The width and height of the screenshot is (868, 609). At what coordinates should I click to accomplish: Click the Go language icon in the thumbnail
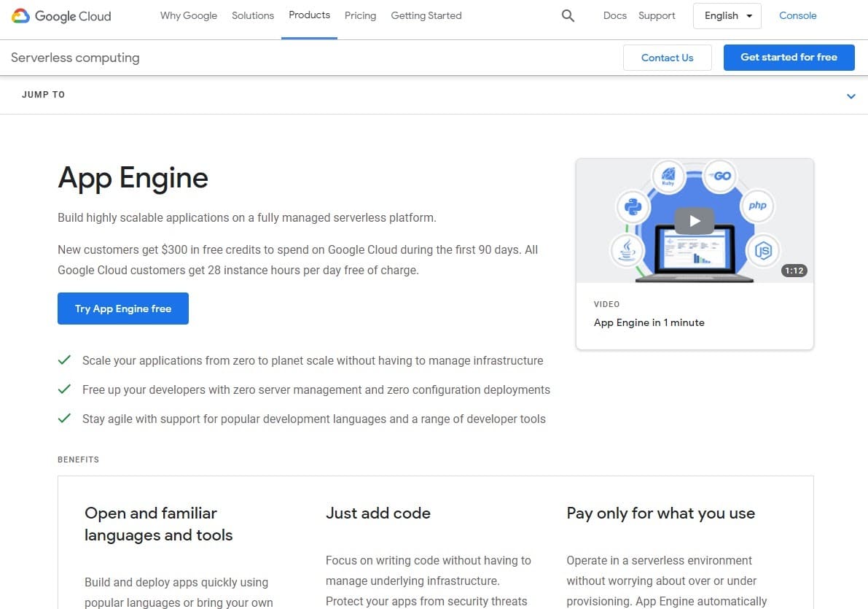tap(719, 175)
